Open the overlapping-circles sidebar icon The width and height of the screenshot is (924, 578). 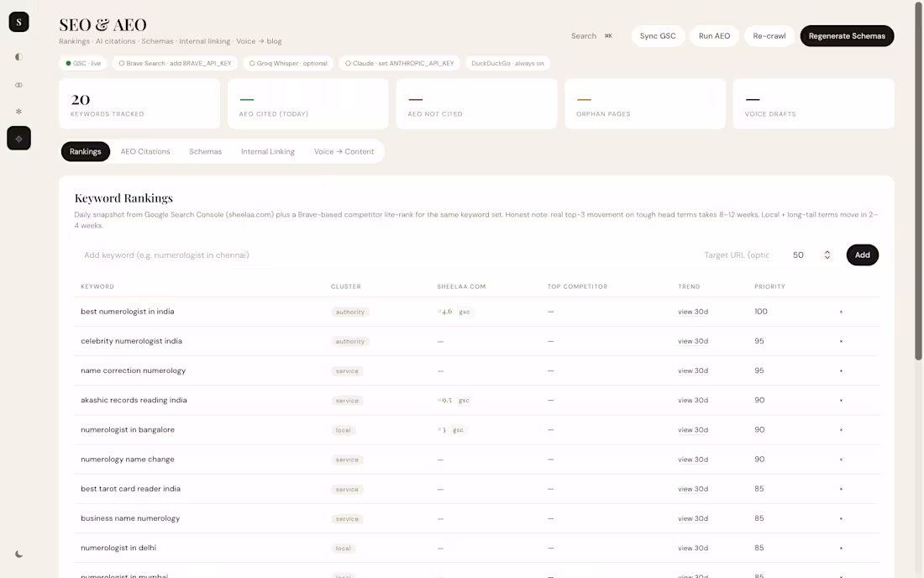[x=18, y=85]
